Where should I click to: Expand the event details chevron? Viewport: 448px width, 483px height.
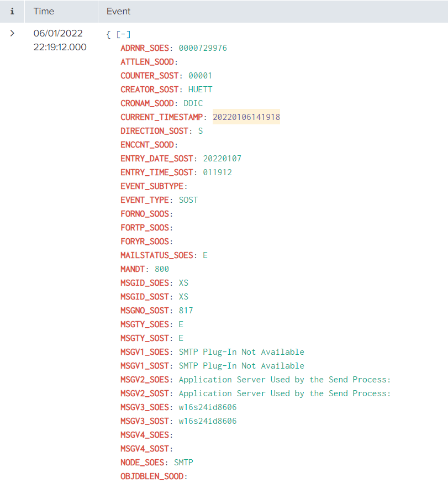point(12,33)
